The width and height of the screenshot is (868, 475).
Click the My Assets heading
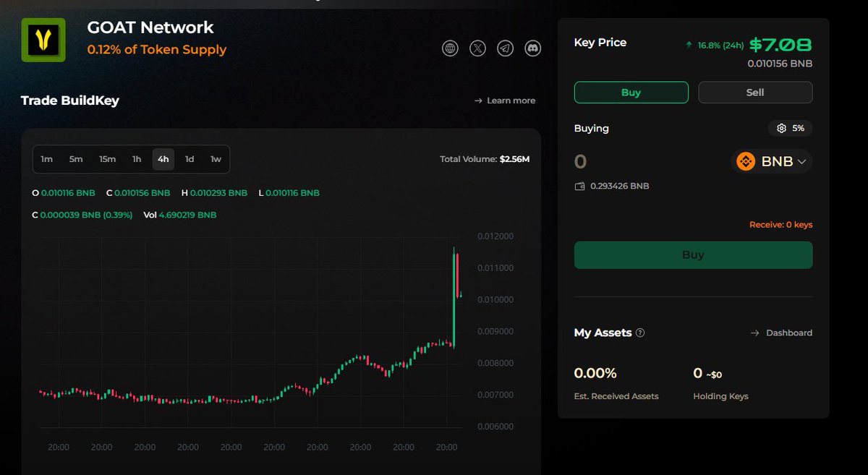point(603,333)
